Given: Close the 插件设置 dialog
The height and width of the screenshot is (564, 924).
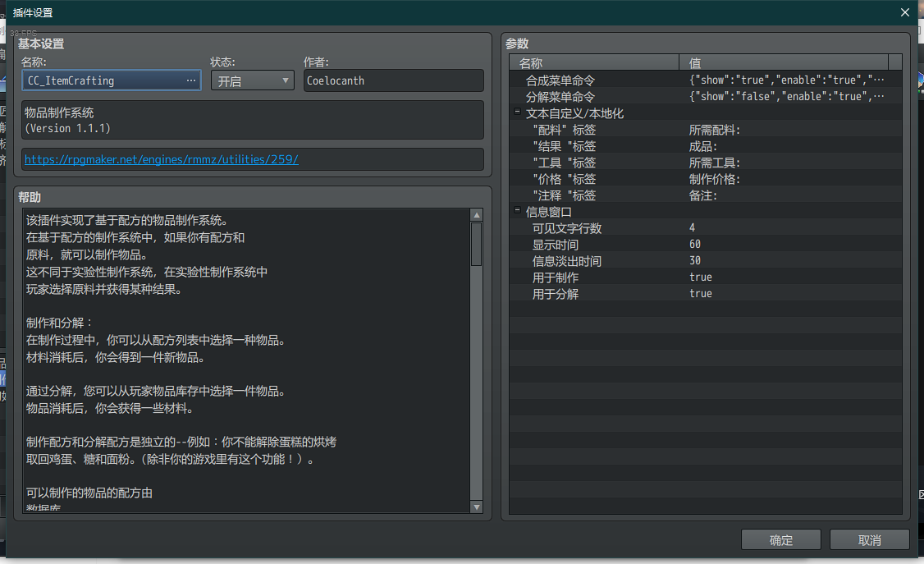Looking at the screenshot, I should (905, 12).
